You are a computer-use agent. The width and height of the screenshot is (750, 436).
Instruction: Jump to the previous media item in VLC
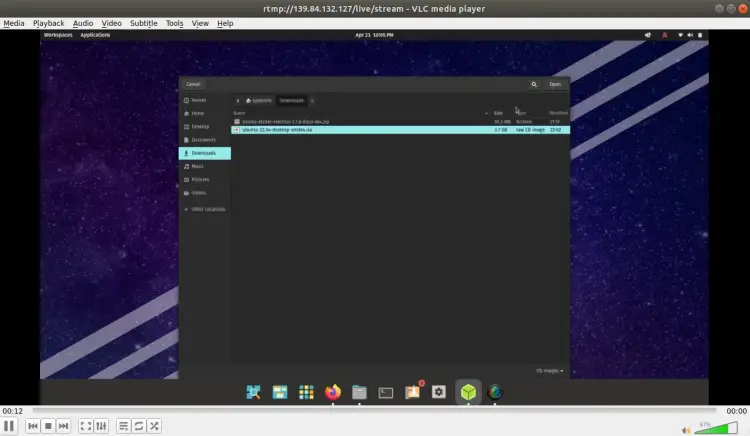(33, 426)
